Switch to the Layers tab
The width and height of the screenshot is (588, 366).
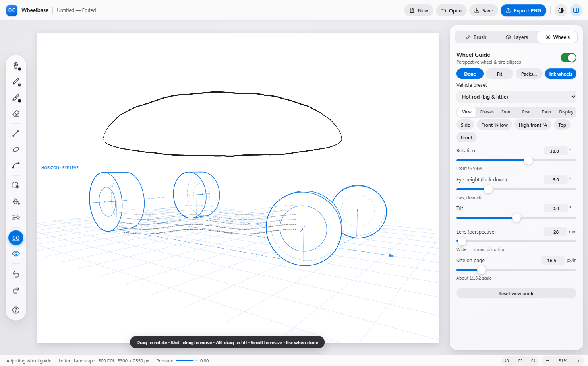click(x=516, y=37)
